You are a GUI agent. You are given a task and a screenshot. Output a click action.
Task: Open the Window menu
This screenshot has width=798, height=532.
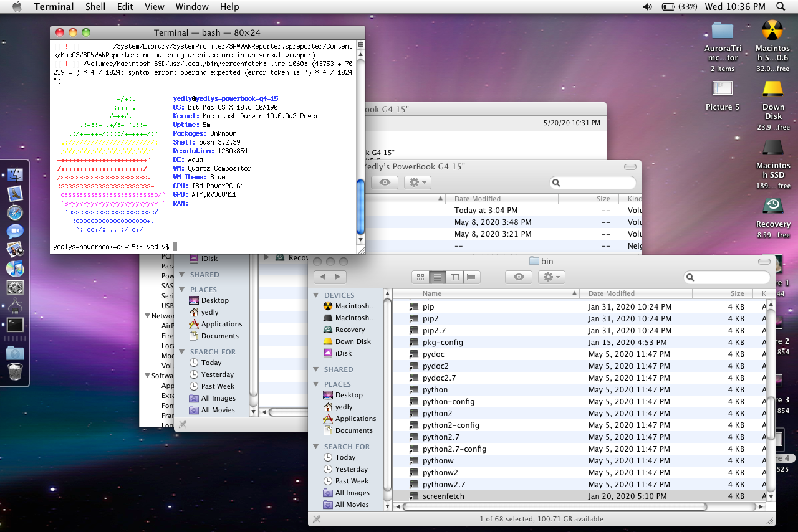pos(192,7)
